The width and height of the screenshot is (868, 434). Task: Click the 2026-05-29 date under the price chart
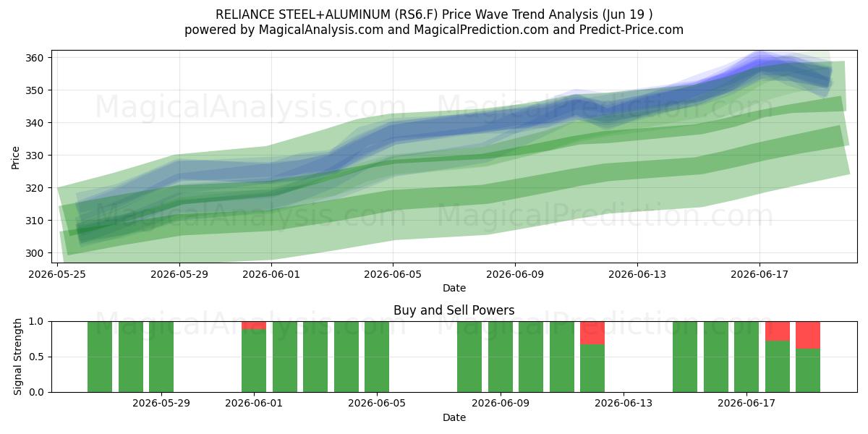point(179,274)
